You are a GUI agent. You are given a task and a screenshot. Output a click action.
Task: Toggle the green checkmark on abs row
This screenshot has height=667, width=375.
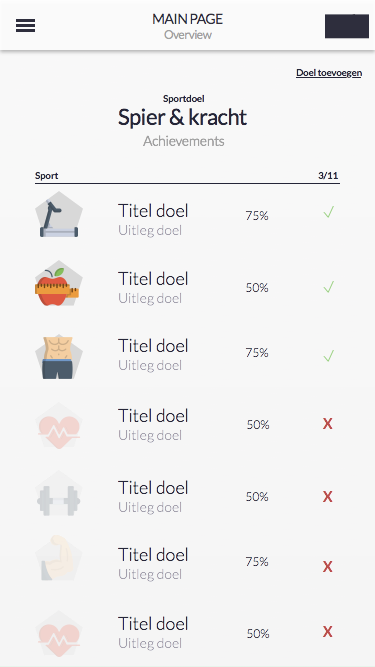click(329, 355)
